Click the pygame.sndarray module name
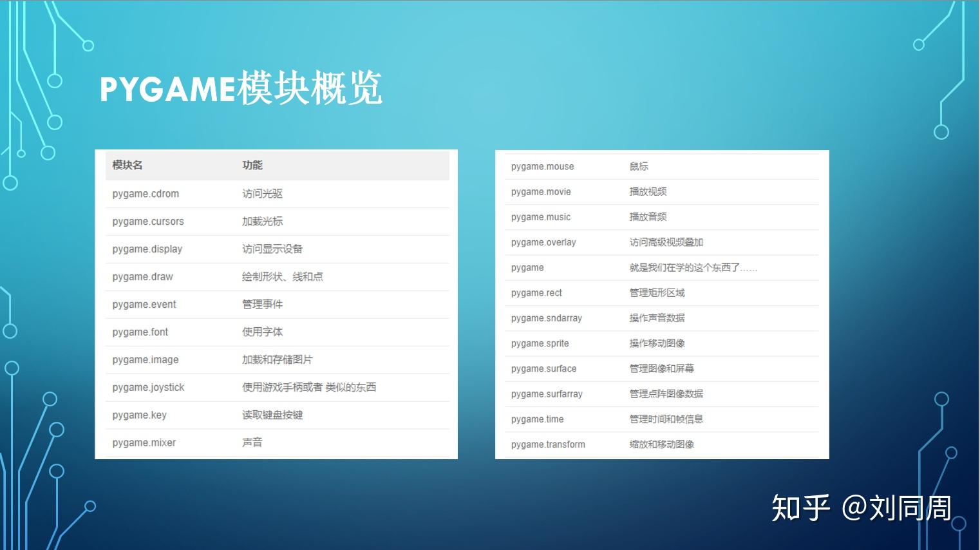The image size is (980, 550). 547,318
